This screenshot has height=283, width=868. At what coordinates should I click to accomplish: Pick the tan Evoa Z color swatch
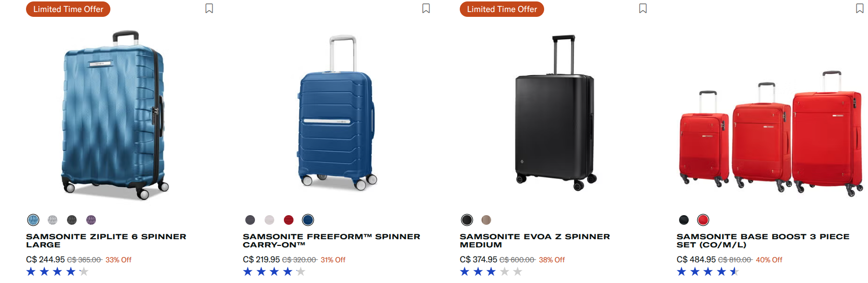486,220
